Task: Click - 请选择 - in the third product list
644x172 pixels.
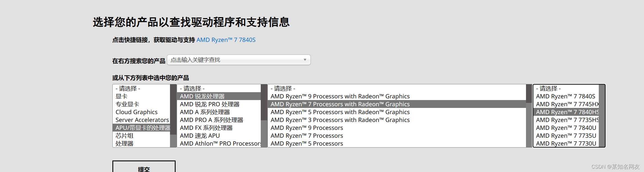Action: 397,89
